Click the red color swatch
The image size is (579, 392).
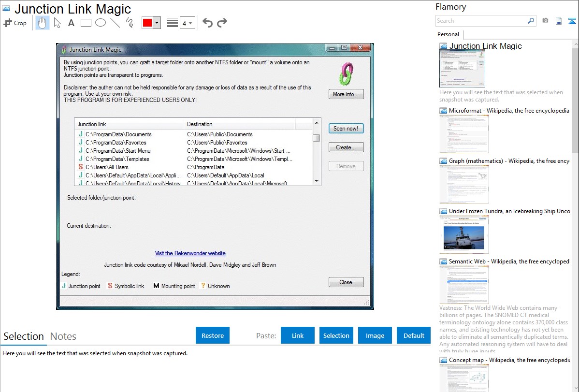[147, 23]
